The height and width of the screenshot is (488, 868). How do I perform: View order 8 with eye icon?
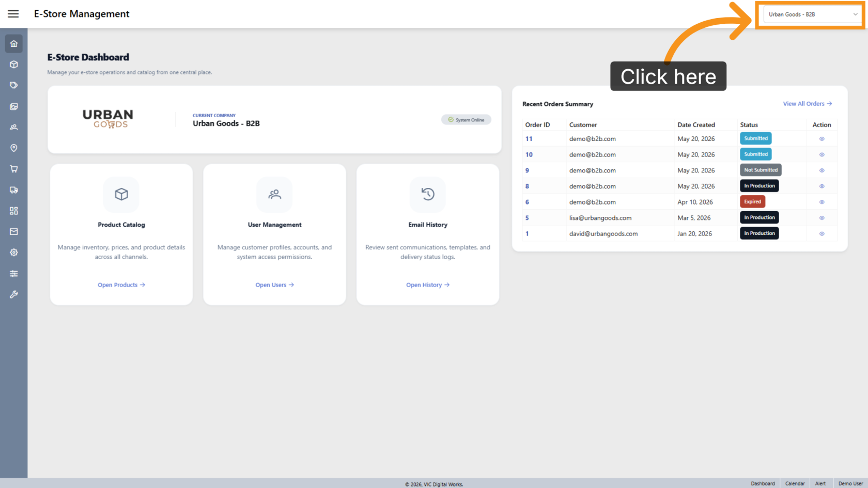point(822,186)
